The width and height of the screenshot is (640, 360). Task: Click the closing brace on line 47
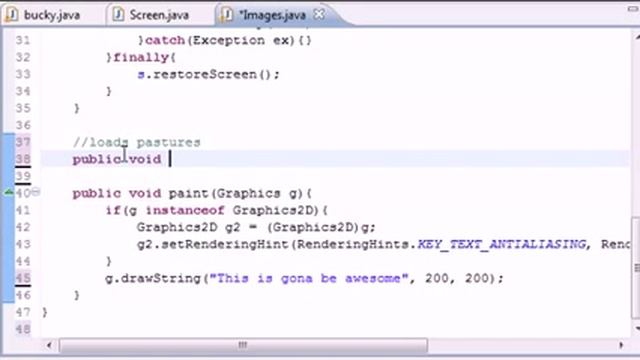pos(44,313)
